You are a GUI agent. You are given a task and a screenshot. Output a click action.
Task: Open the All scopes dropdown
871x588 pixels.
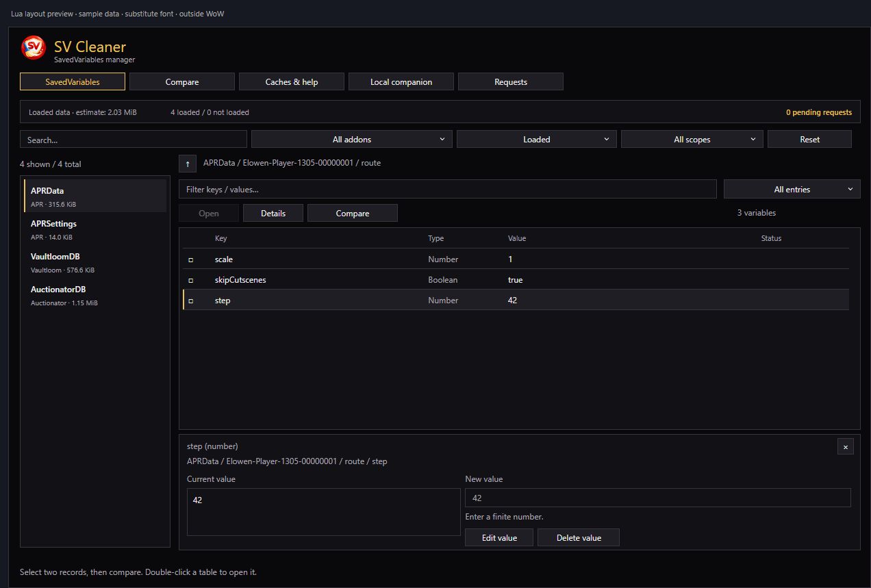click(692, 139)
